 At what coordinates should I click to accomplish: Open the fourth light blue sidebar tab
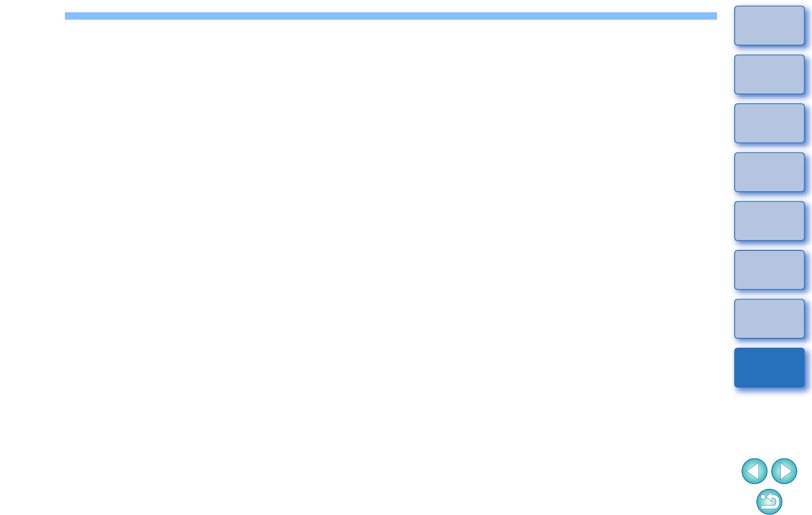pos(769,172)
